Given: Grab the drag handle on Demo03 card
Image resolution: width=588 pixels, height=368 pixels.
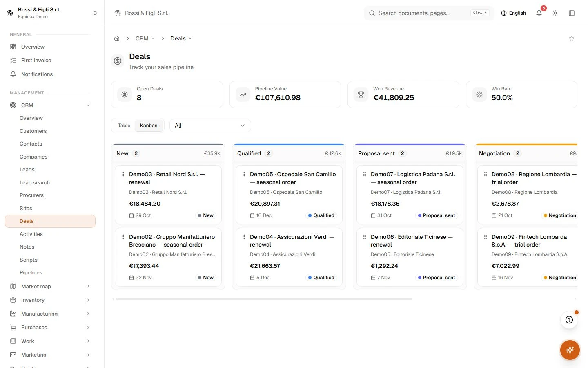Looking at the screenshot, I should coord(123,174).
